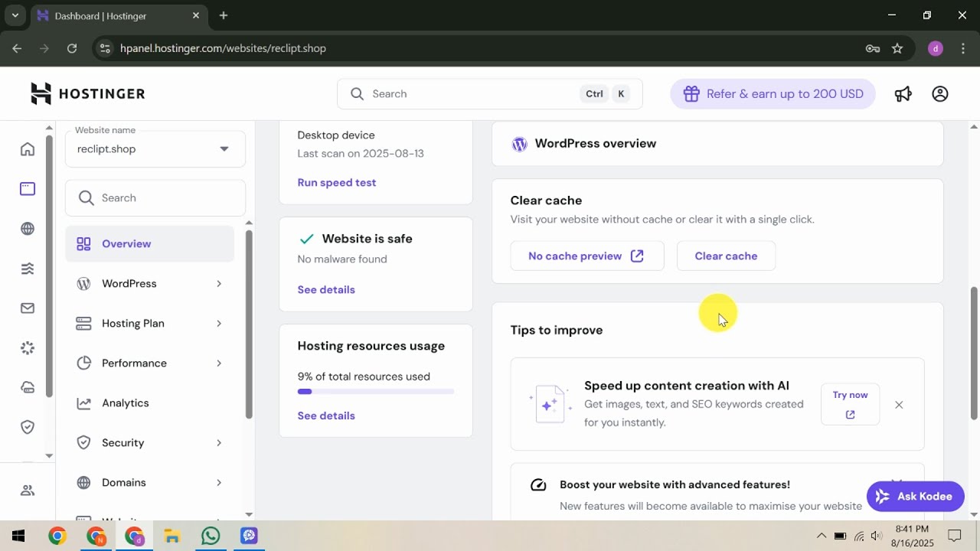Expand the Hosting Plan sidebar menu

[150, 324]
